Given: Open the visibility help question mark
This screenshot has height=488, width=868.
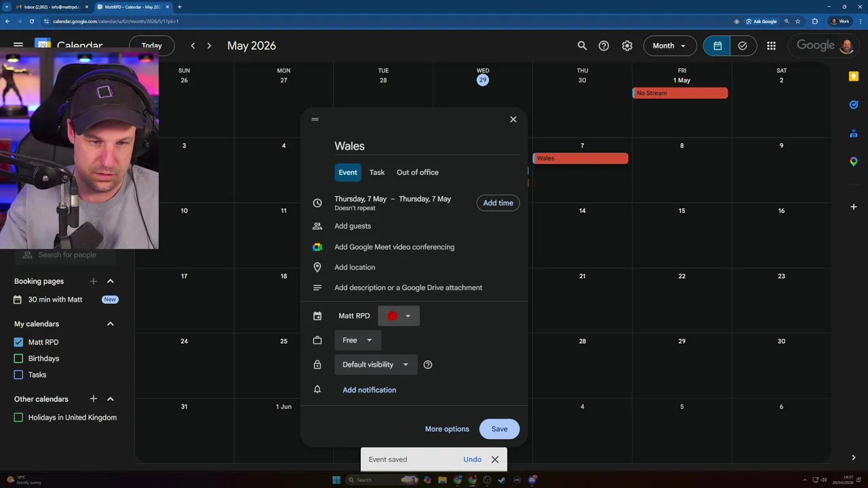Looking at the screenshot, I should pos(428,365).
